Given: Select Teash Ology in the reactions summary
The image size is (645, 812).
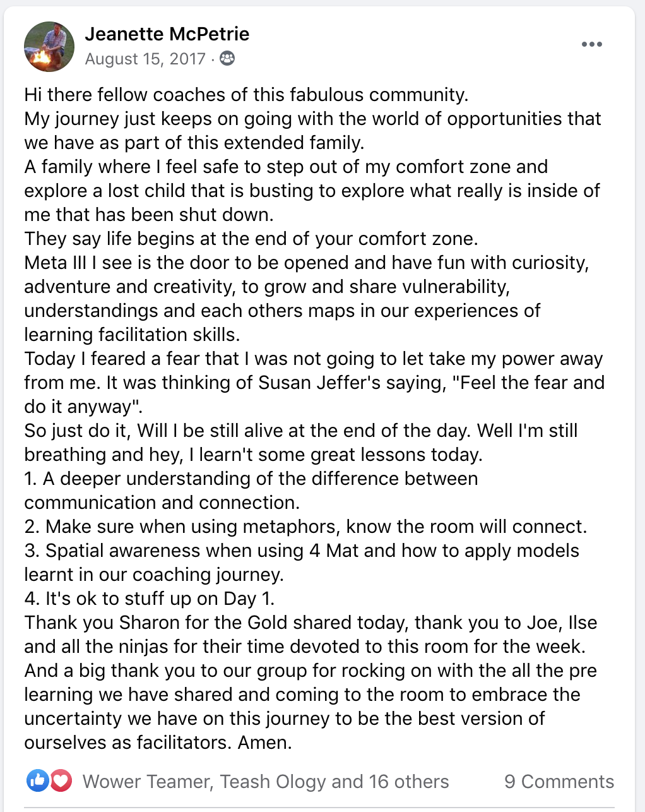Looking at the screenshot, I should 273,782.
